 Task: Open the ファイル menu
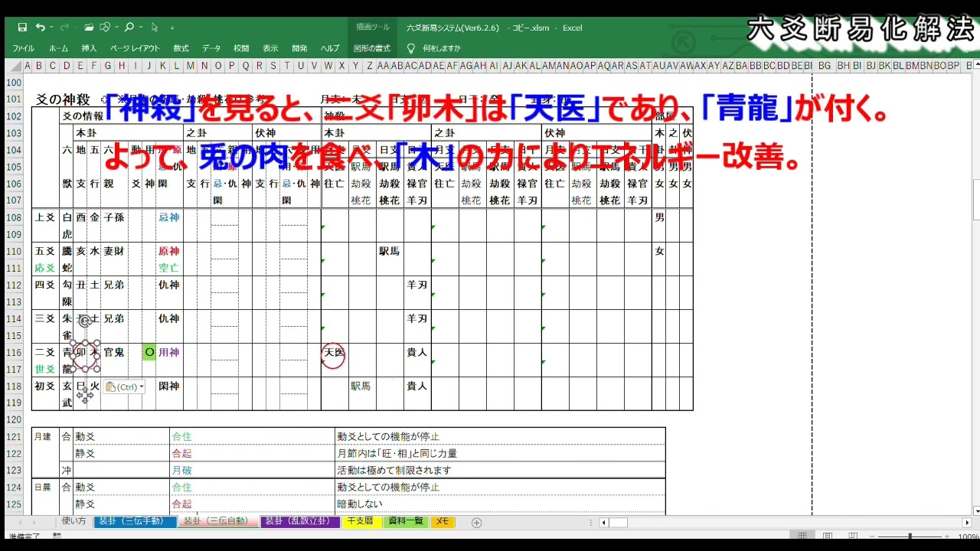[23, 48]
